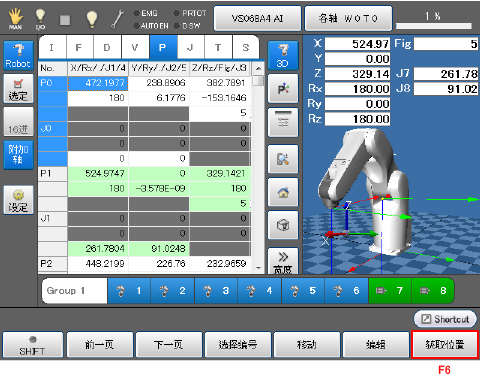Viewport: 480px width, 376px height.
Task: Click the table scrollbar thumb
Action: pos(258,81)
